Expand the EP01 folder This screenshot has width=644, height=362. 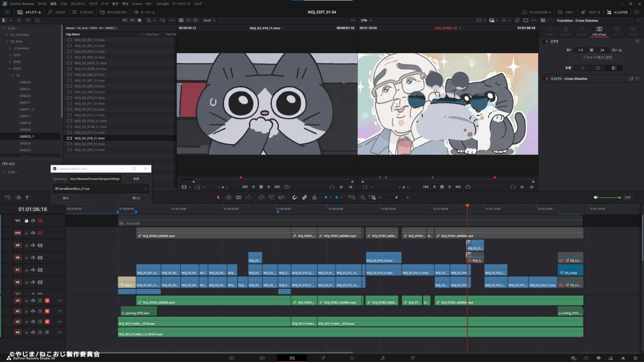click(x=10, y=55)
